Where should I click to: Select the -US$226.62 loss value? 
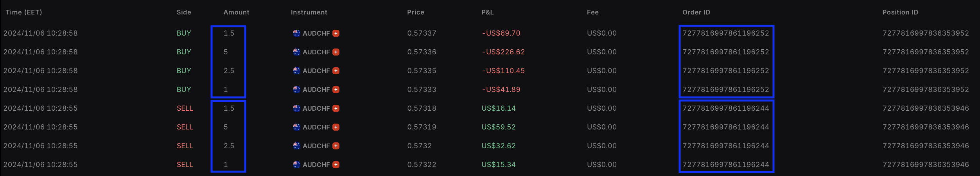click(503, 52)
